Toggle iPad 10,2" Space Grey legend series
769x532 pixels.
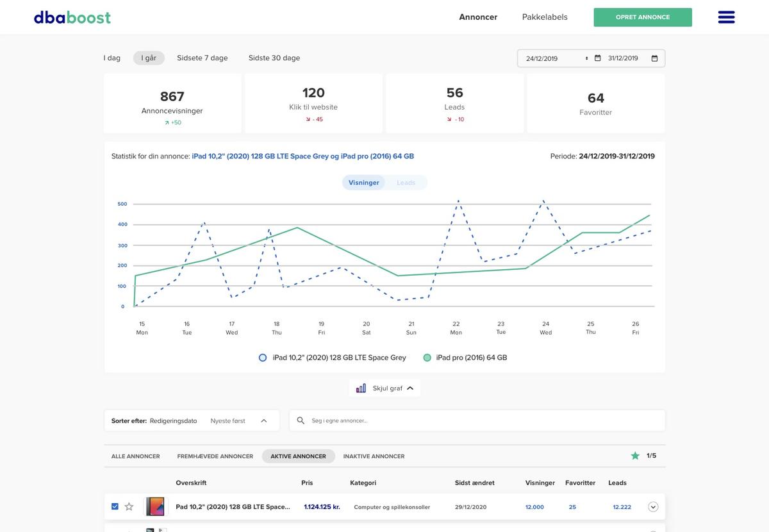[x=263, y=358]
